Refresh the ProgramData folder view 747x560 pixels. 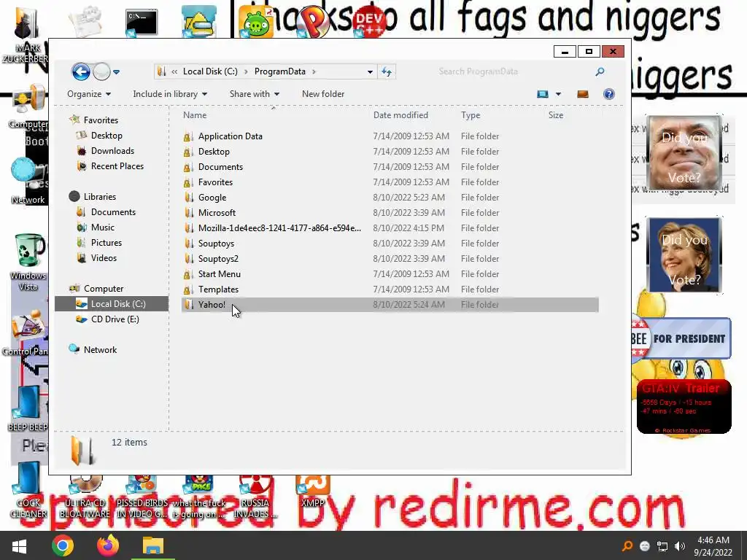387,72
